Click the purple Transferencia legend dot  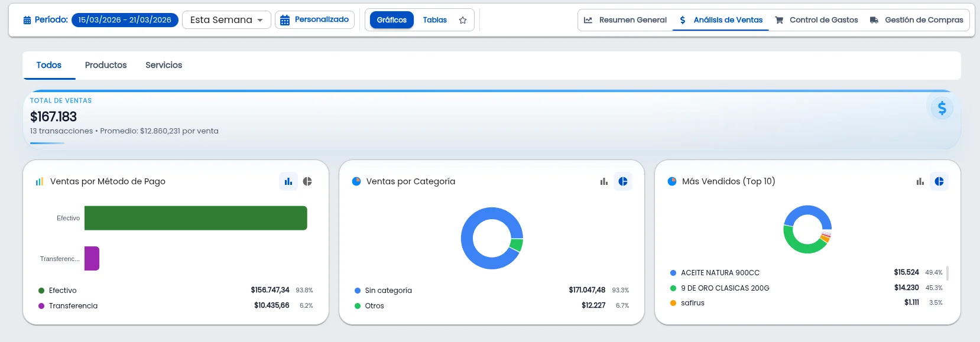tap(41, 306)
